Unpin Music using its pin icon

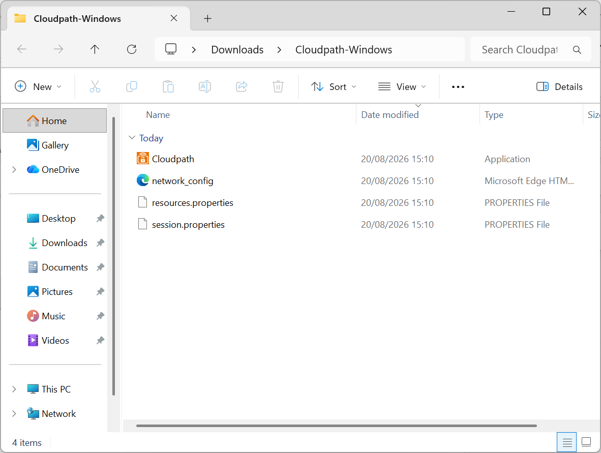point(100,316)
